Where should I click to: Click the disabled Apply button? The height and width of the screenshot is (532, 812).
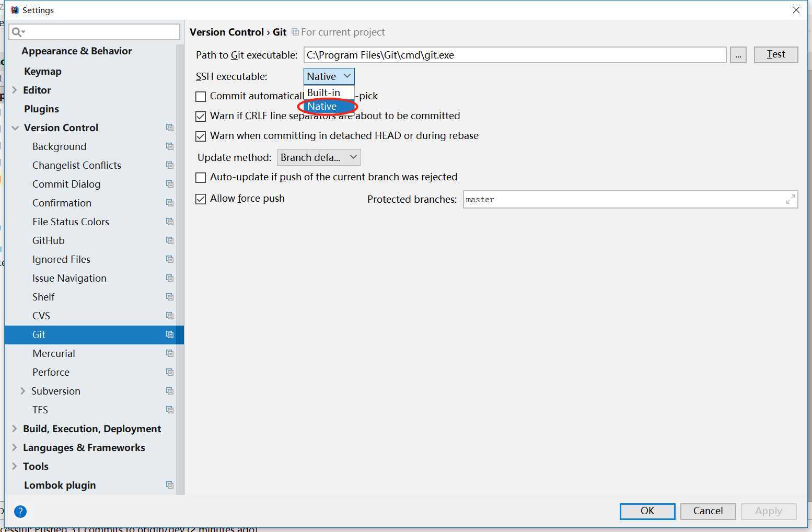coord(769,511)
